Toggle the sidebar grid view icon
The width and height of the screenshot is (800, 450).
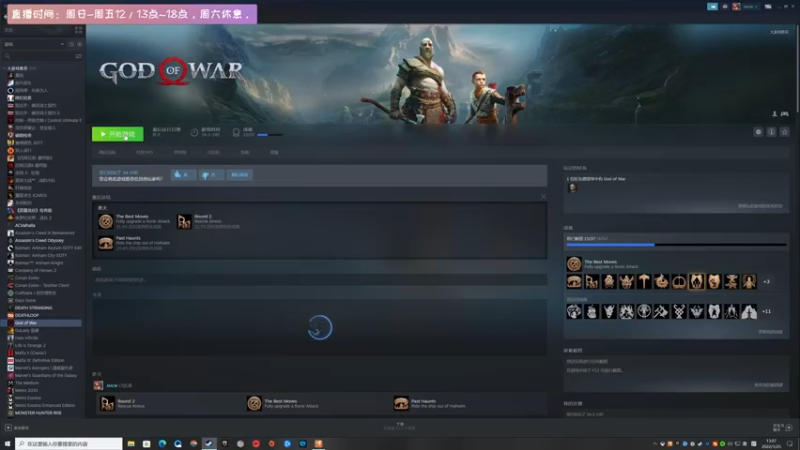[x=78, y=31]
